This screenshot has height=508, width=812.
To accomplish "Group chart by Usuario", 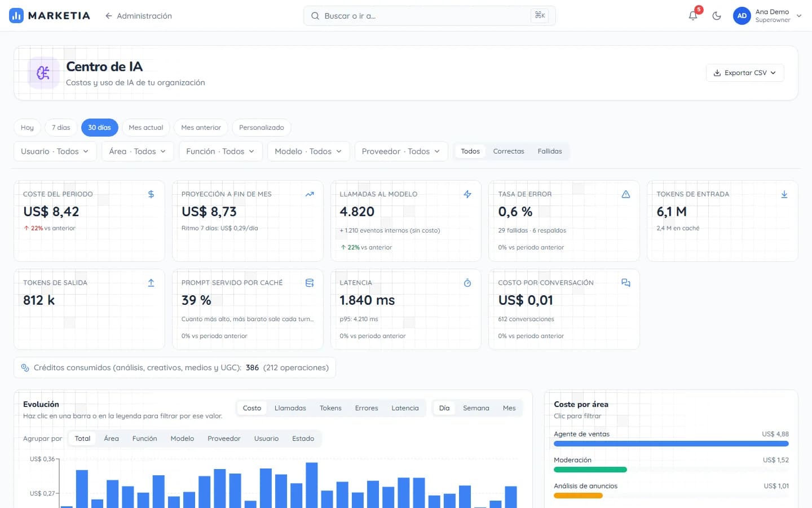I will (x=266, y=439).
